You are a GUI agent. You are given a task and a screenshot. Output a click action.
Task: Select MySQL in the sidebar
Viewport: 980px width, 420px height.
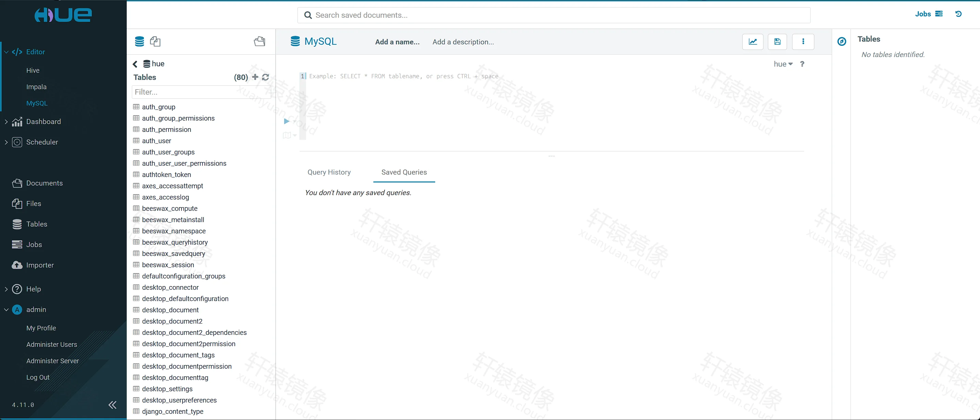37,103
